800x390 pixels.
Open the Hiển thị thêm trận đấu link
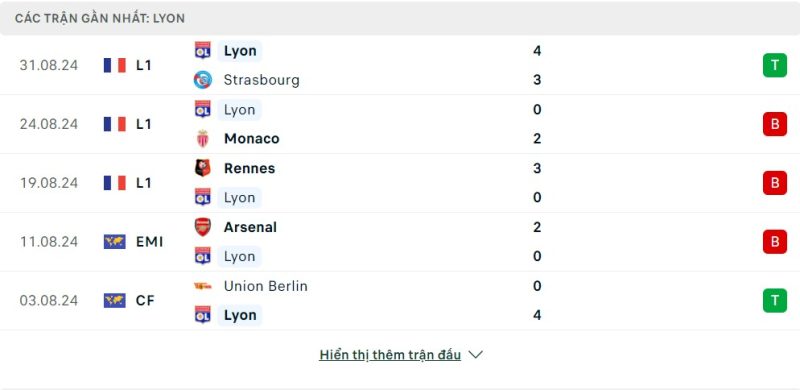pos(390,355)
